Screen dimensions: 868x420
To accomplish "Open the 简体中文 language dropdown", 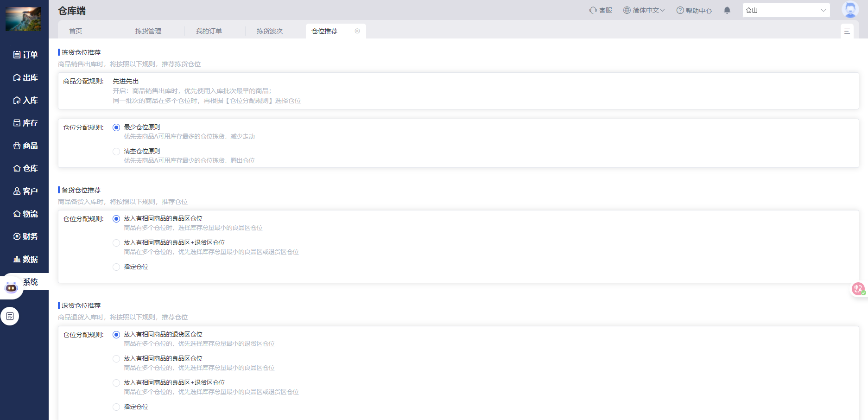I will pyautogui.click(x=644, y=10).
